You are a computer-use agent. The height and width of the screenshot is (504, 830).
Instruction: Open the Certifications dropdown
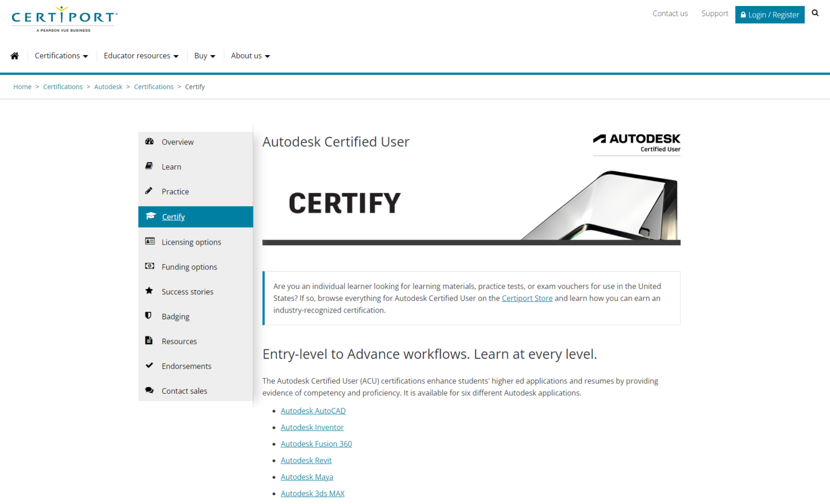[61, 56]
